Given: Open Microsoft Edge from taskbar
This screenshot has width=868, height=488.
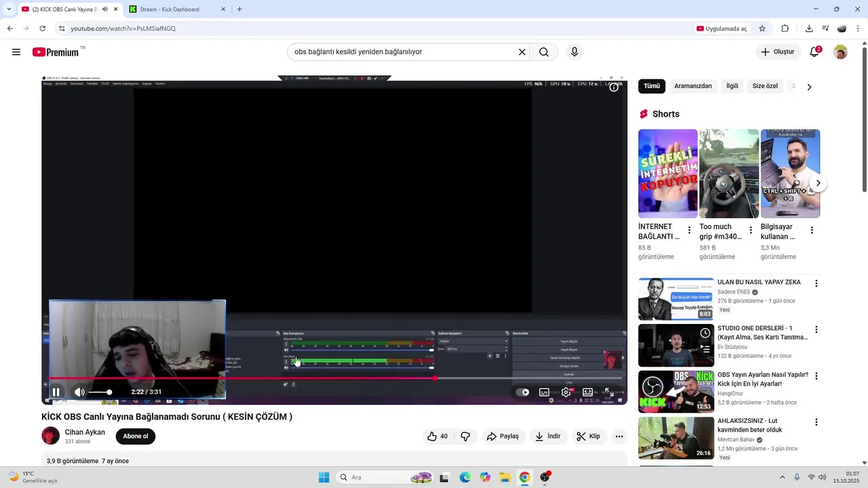Looking at the screenshot, I should (x=465, y=477).
